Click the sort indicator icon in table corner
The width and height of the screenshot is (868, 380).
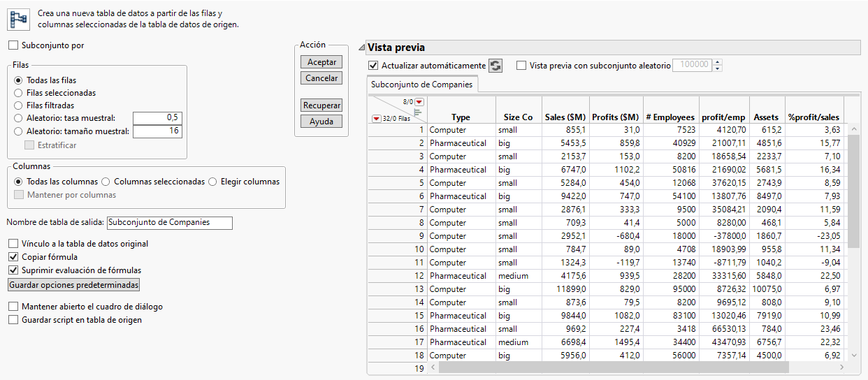click(x=418, y=111)
